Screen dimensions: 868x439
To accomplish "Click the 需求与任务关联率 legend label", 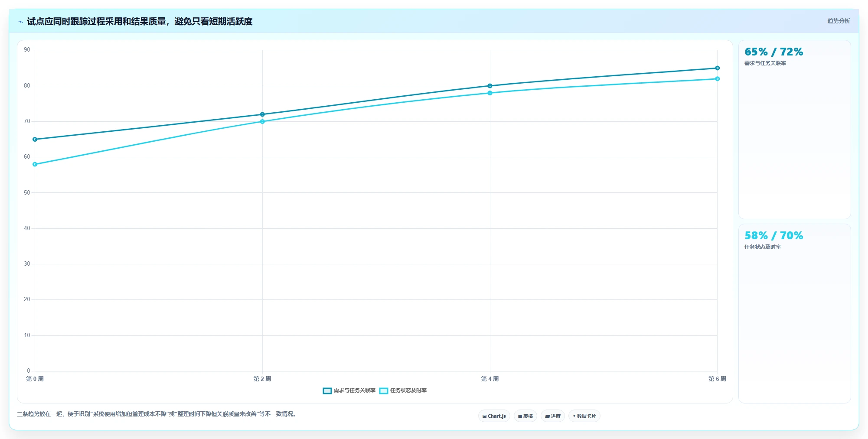I will (355, 390).
